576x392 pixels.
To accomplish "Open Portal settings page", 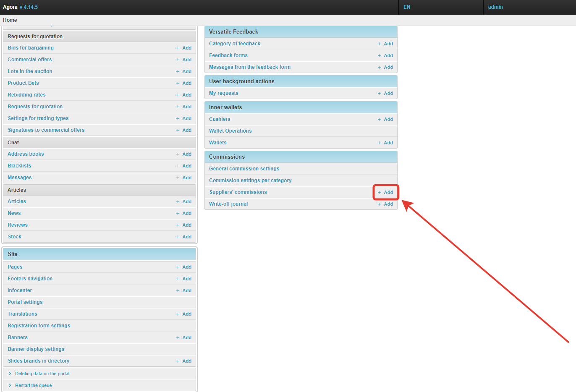I will point(25,302).
